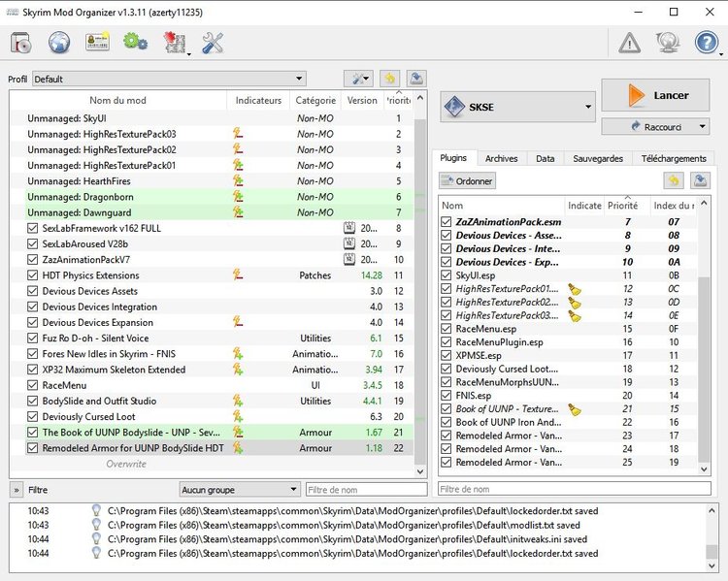The height and width of the screenshot is (581, 728).
Task: Open the small arrow beside the help icon
Action: tap(720, 53)
